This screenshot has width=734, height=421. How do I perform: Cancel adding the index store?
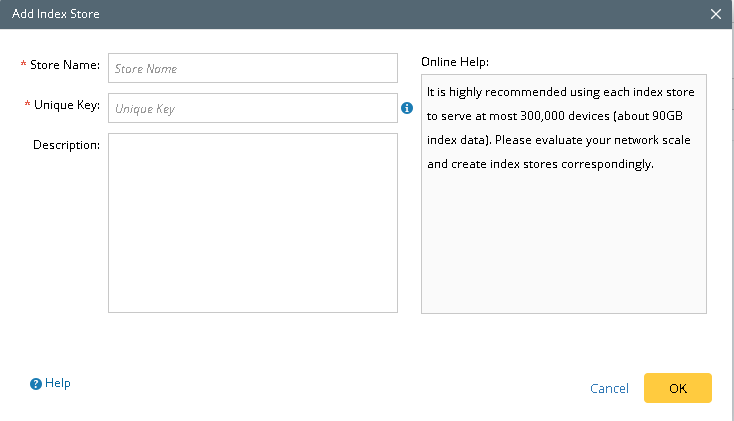(609, 388)
